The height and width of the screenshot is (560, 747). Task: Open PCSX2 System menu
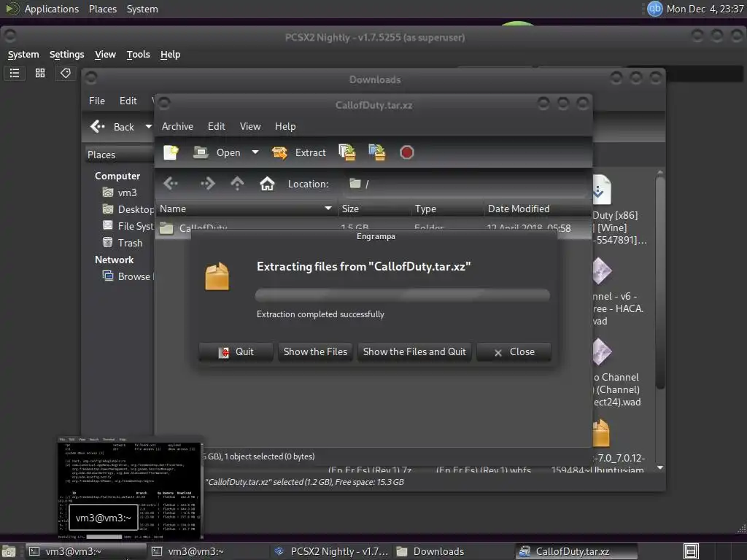click(x=23, y=54)
